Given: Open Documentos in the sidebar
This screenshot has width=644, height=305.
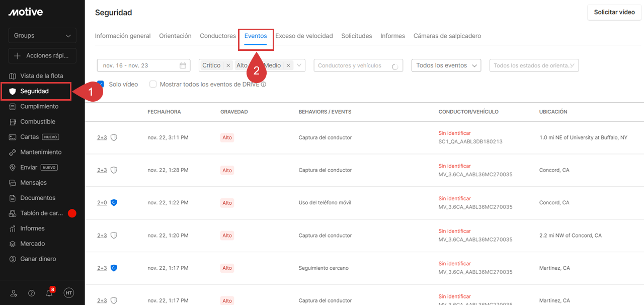Looking at the screenshot, I should coord(38,198).
